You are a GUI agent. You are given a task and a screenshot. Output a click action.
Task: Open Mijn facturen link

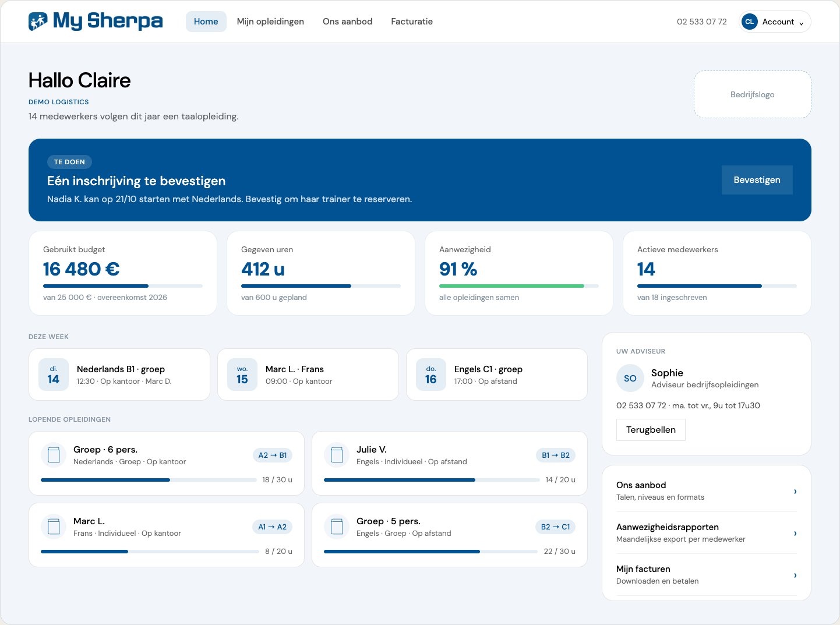(x=707, y=575)
